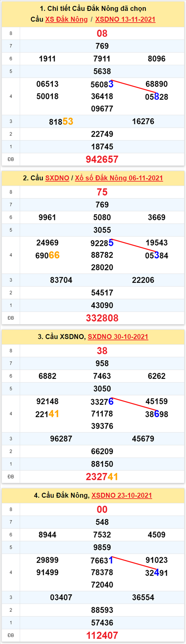Click the number 22206
This screenshot has height=644, width=186.
143,280
